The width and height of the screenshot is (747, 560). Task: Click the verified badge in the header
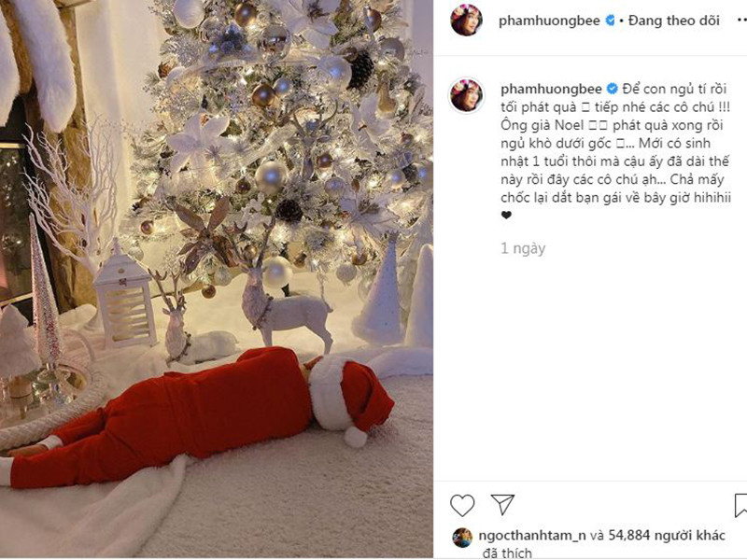click(610, 21)
